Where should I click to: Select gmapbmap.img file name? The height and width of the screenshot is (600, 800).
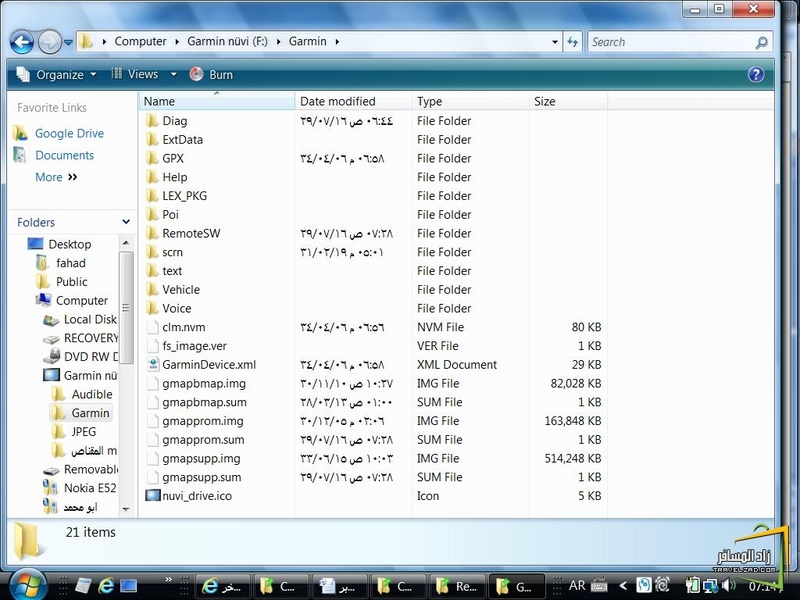coord(204,384)
